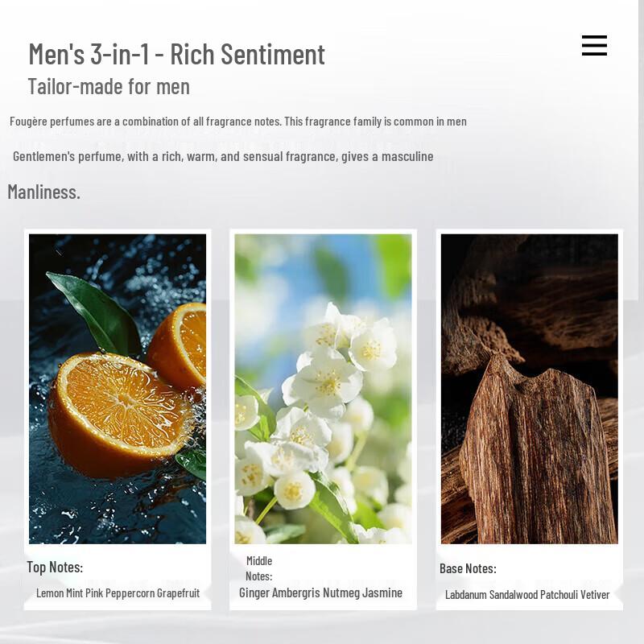This screenshot has width=644, height=644.
Task: Click the white jasmine flowers image
Action: 323,389
